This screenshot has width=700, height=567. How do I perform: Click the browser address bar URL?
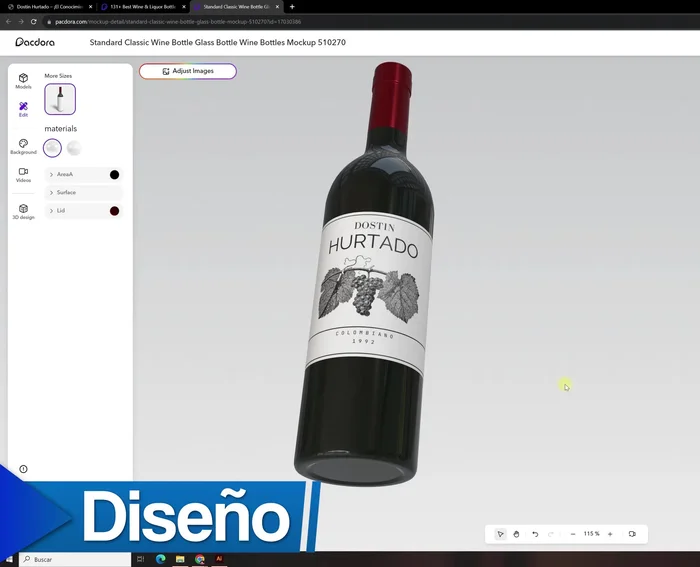click(x=178, y=21)
